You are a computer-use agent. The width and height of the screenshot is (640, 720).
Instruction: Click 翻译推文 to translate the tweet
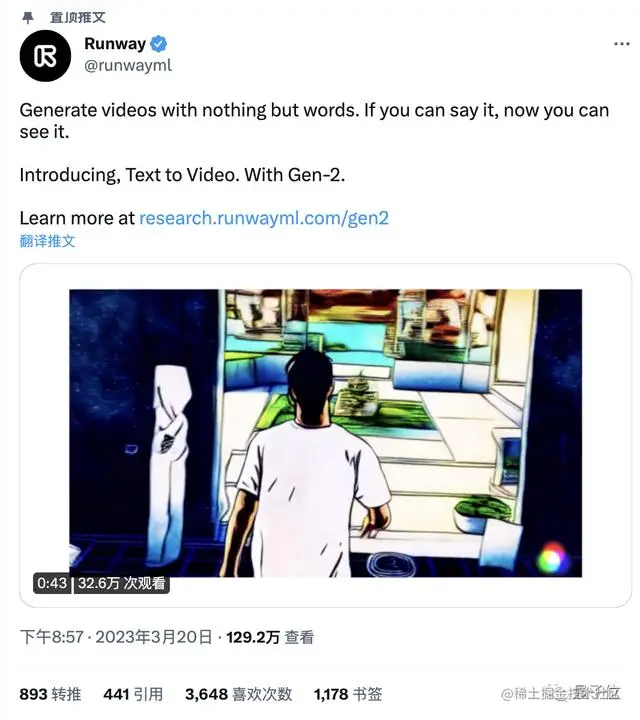coord(47,241)
